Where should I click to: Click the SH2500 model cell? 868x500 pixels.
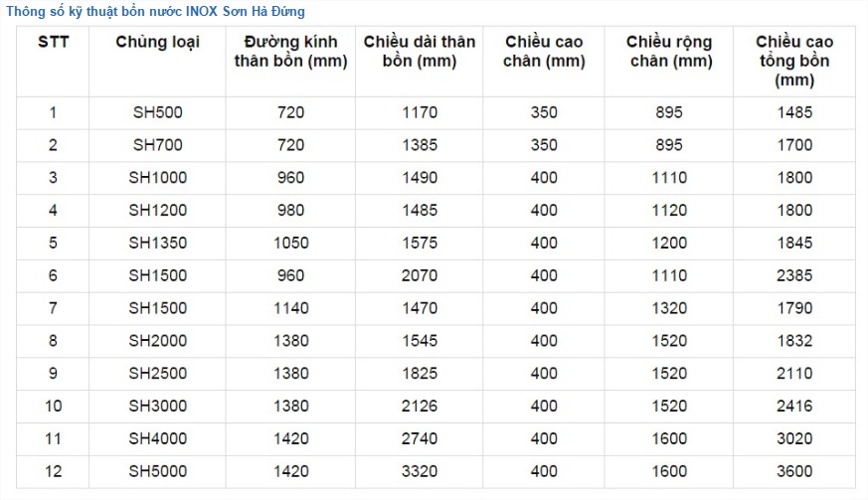pos(158,373)
